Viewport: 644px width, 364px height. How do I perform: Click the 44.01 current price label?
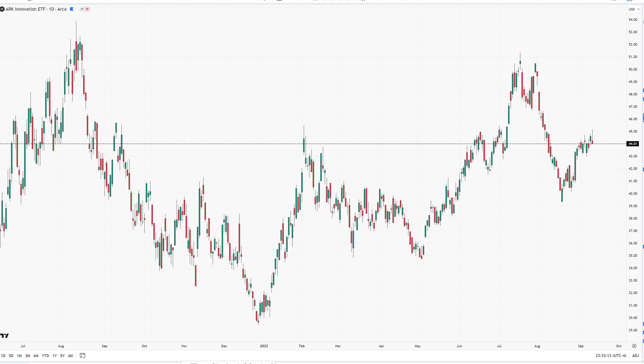[x=633, y=144]
